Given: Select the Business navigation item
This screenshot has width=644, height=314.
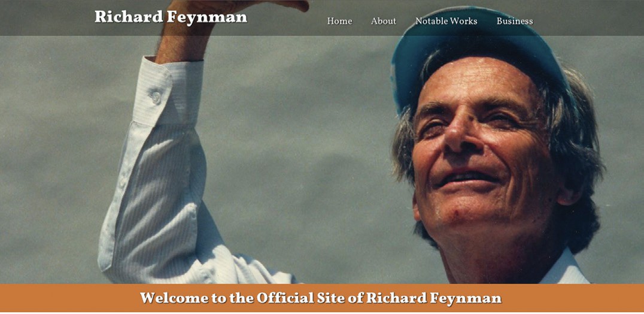Looking at the screenshot, I should coord(515,21).
